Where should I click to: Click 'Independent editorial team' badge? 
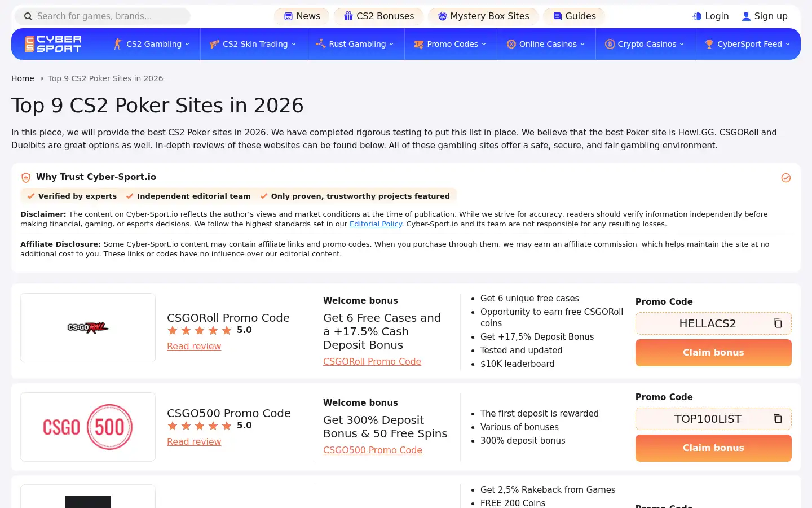tap(188, 196)
